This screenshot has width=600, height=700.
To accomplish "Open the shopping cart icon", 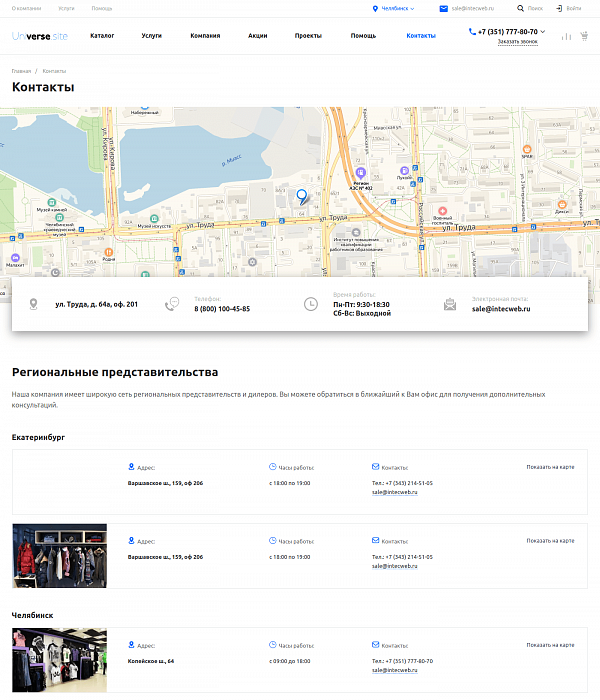I will (584, 36).
